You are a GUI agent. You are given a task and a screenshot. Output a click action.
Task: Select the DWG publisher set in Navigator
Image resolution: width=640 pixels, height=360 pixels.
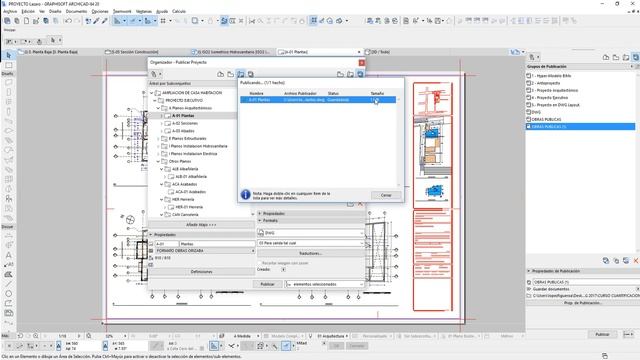536,112
